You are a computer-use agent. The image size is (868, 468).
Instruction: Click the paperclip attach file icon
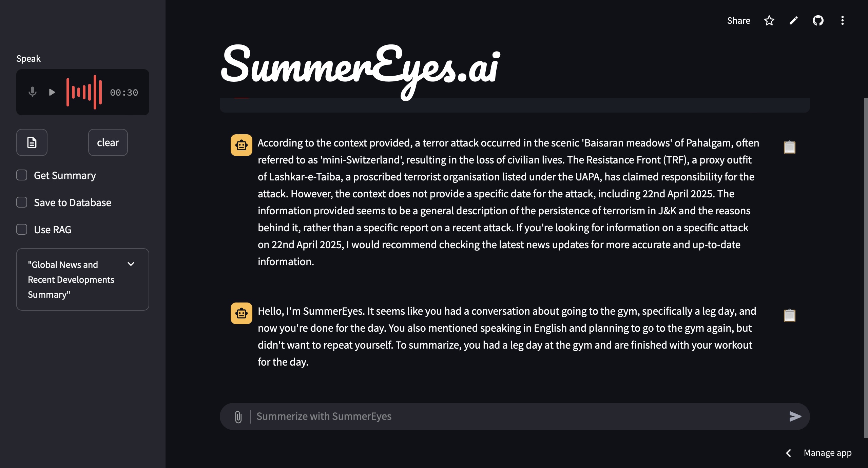(x=238, y=417)
